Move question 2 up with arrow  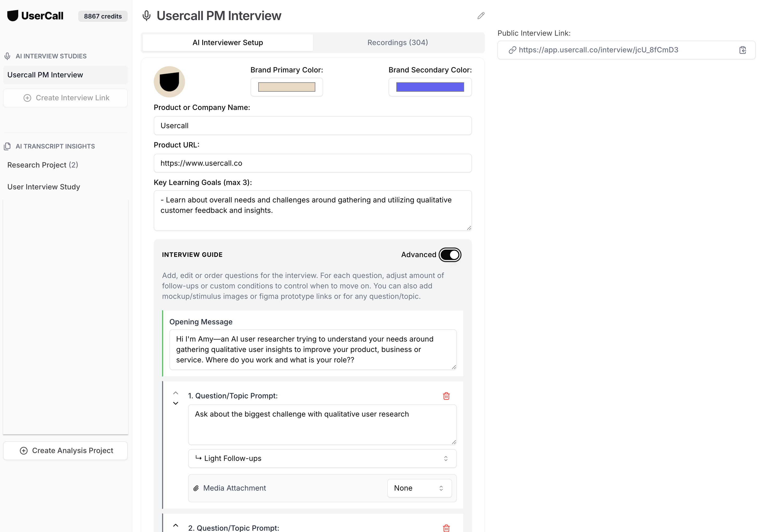175,525
